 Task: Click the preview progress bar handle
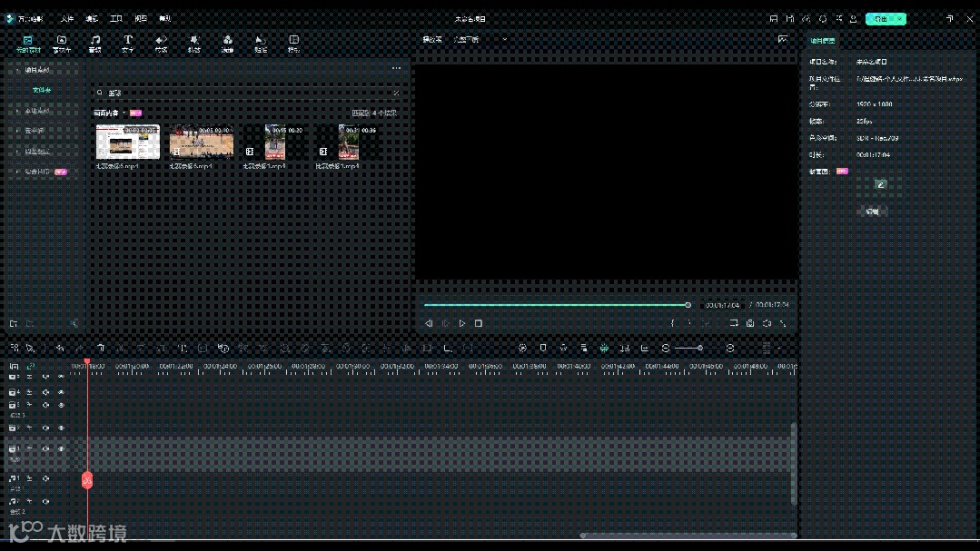tap(688, 305)
